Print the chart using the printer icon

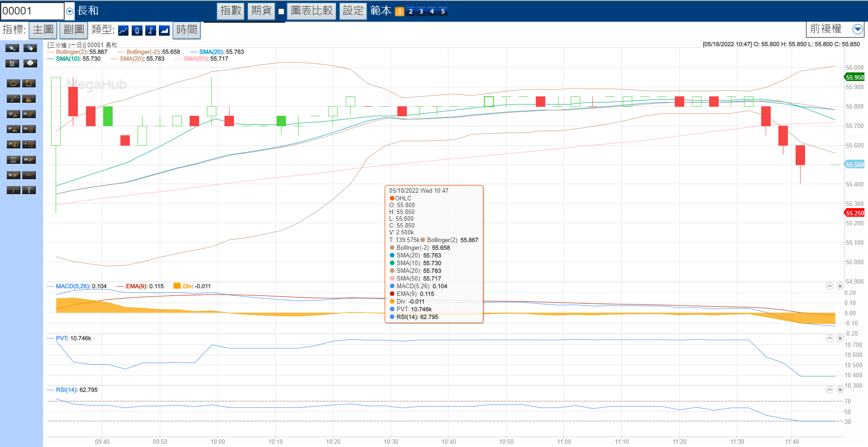(30, 63)
